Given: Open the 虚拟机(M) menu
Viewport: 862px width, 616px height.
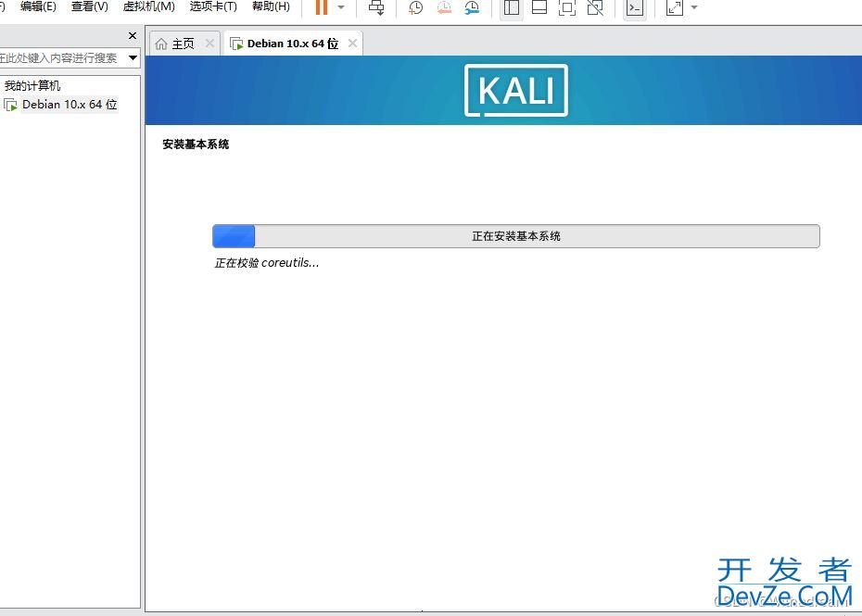Looking at the screenshot, I should click(x=149, y=6).
